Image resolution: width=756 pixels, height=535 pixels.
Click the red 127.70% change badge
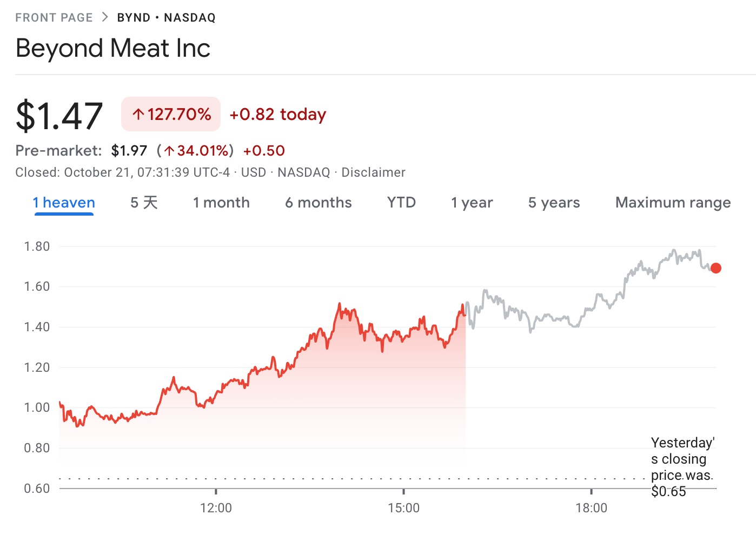coord(171,114)
